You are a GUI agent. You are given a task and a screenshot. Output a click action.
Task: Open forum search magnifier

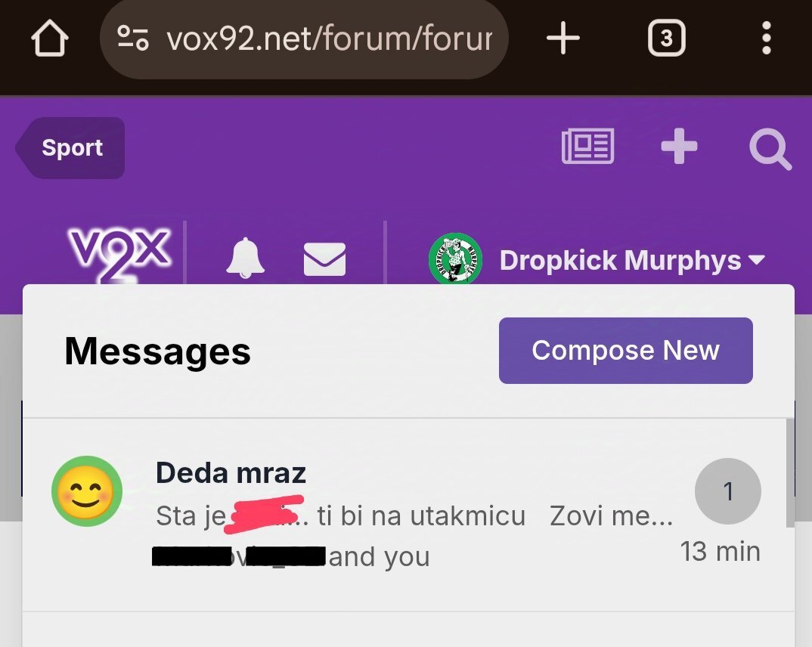tap(770, 149)
